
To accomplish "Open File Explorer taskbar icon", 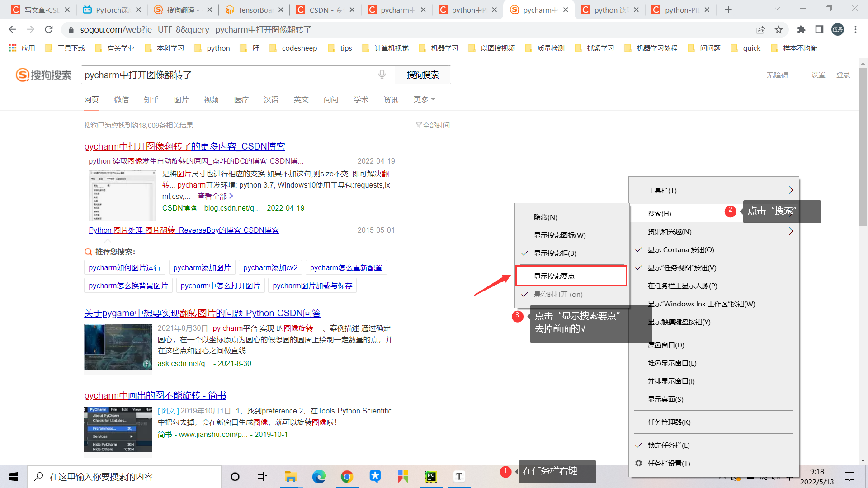I will pos(290,476).
